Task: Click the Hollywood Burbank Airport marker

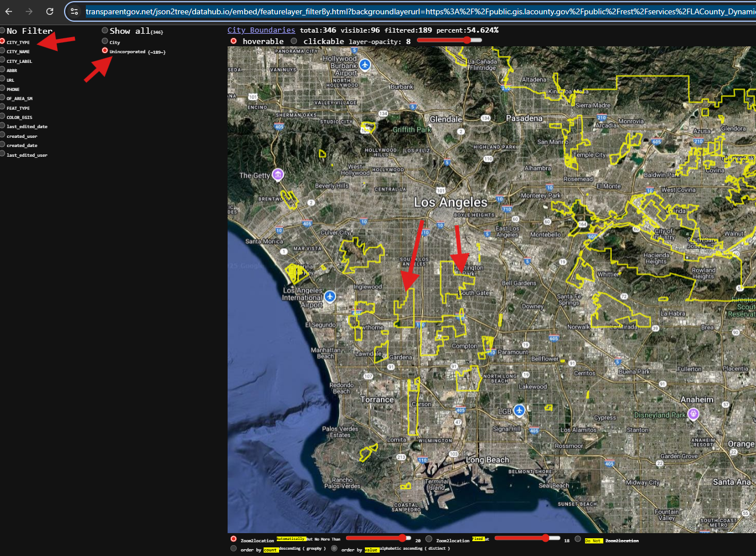Action: click(x=365, y=65)
